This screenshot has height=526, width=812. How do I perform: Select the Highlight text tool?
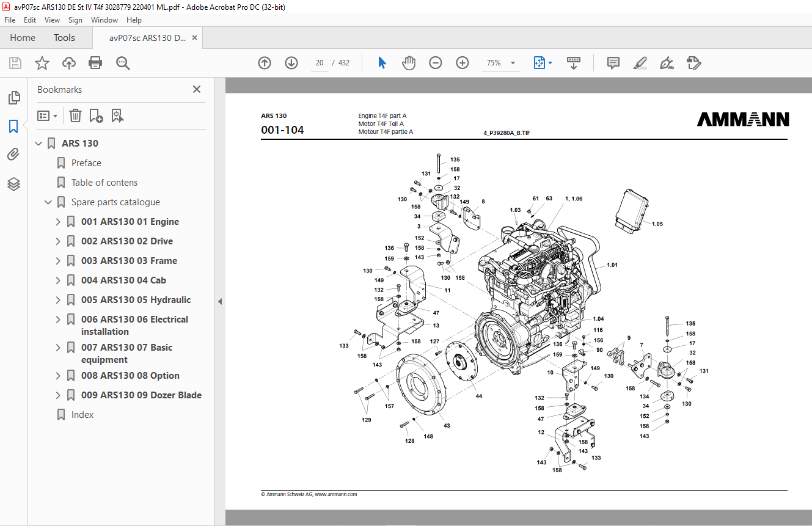pyautogui.click(x=640, y=63)
